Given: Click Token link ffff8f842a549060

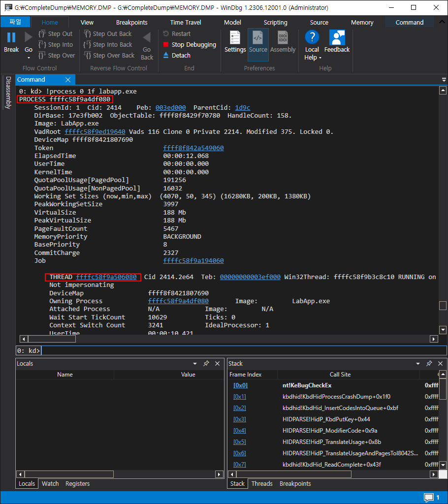Looking at the screenshot, I should (193, 148).
